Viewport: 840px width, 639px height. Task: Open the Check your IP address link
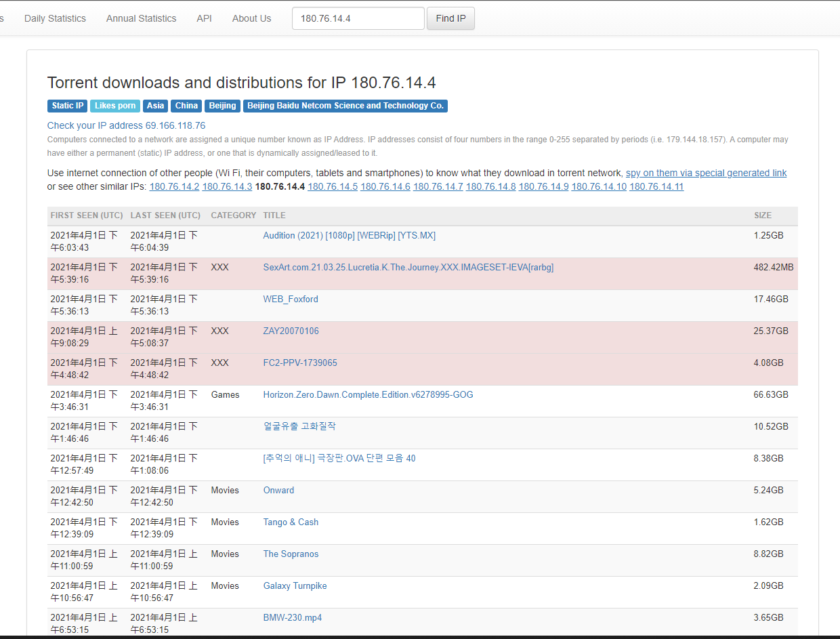(126, 125)
